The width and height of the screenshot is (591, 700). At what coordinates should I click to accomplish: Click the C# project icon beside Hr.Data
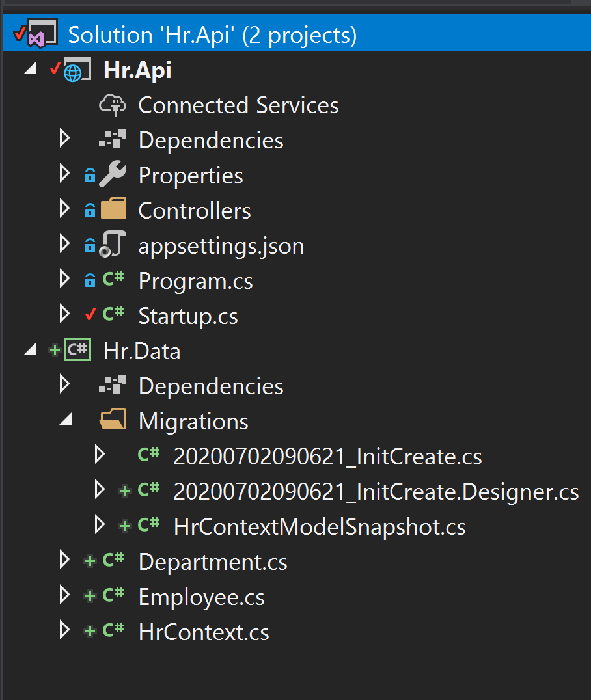coord(77,350)
